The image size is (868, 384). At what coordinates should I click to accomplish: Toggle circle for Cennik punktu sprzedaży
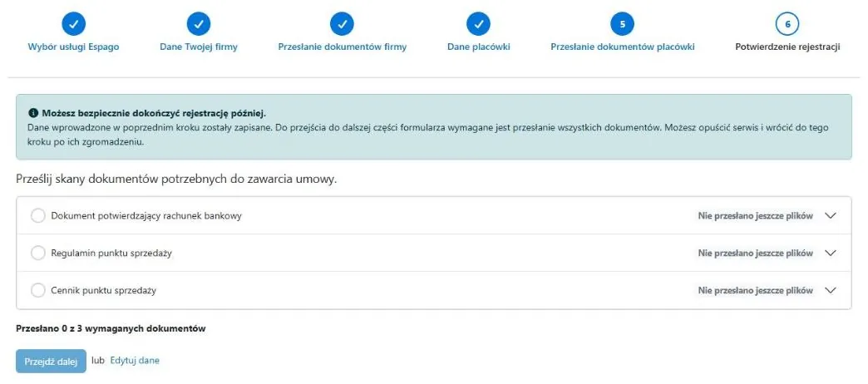[x=38, y=290]
